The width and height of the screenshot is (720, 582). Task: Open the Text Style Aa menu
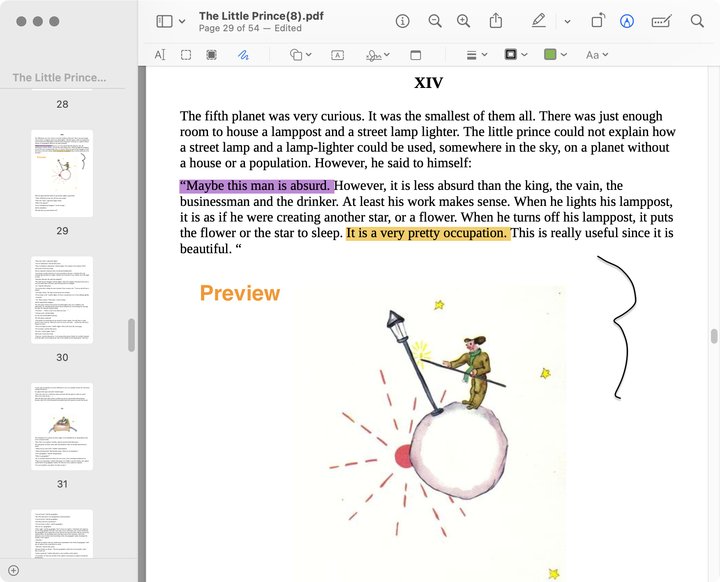click(x=597, y=55)
